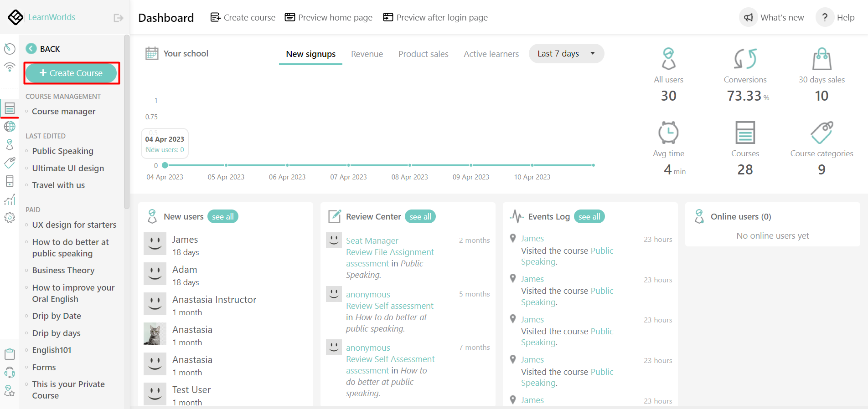This screenshot has height=409, width=868.
Task: Open the mobile app icon in sidebar
Action: coord(10,181)
